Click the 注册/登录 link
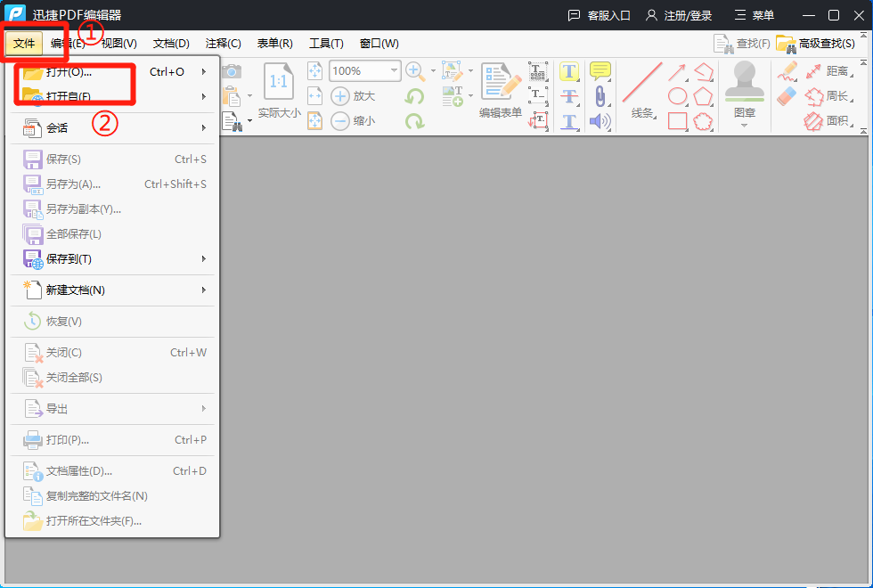 (x=685, y=14)
